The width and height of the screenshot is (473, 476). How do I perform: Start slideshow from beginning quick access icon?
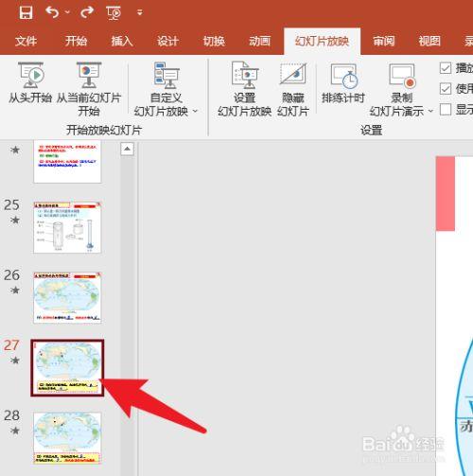coord(114,13)
